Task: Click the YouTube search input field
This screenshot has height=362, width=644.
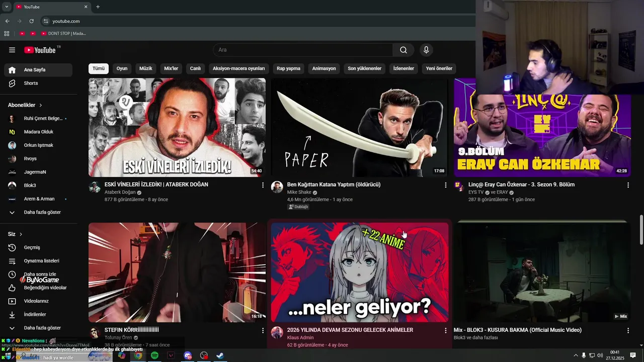Action: (x=303, y=50)
